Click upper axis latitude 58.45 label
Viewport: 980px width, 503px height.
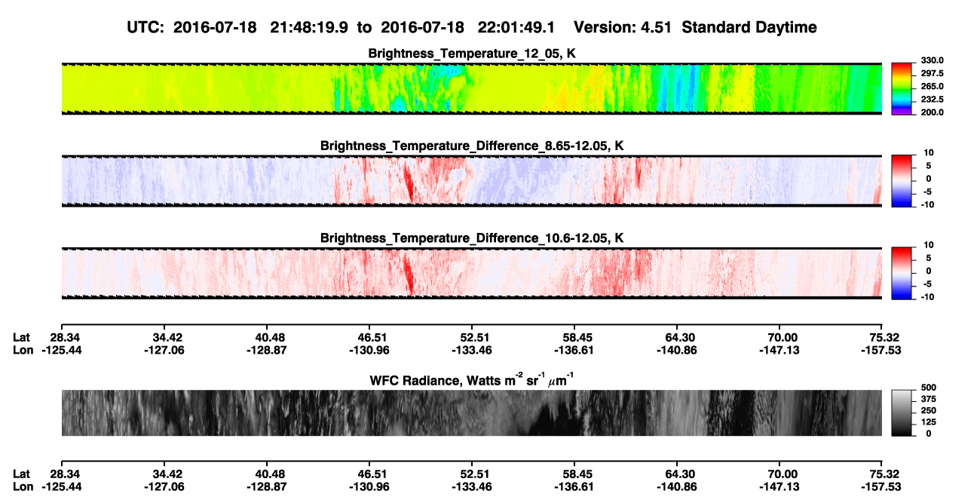coord(577,338)
